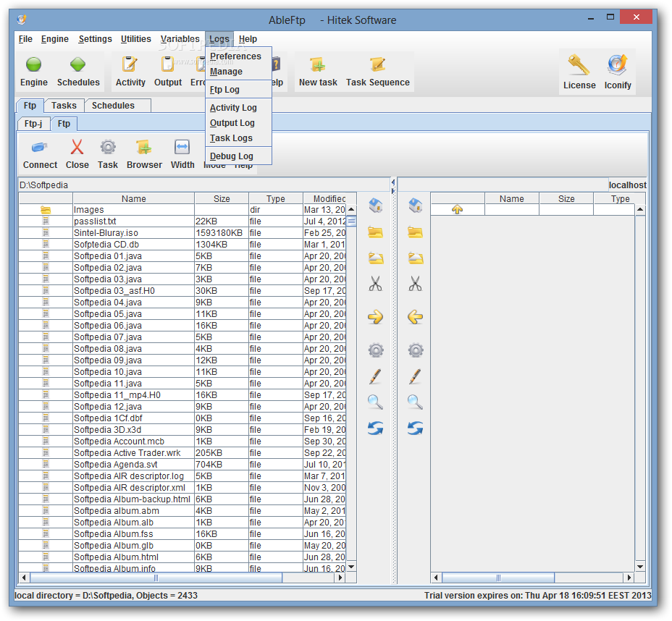Viewport: 672px width, 621px height.
Task: Select Softpedia Album-backup.html file
Action: pyautogui.click(x=182, y=499)
